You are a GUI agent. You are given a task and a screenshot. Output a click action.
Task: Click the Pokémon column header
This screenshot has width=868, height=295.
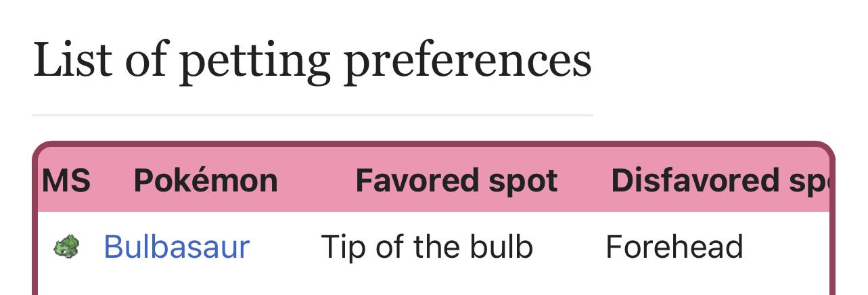coord(206,181)
